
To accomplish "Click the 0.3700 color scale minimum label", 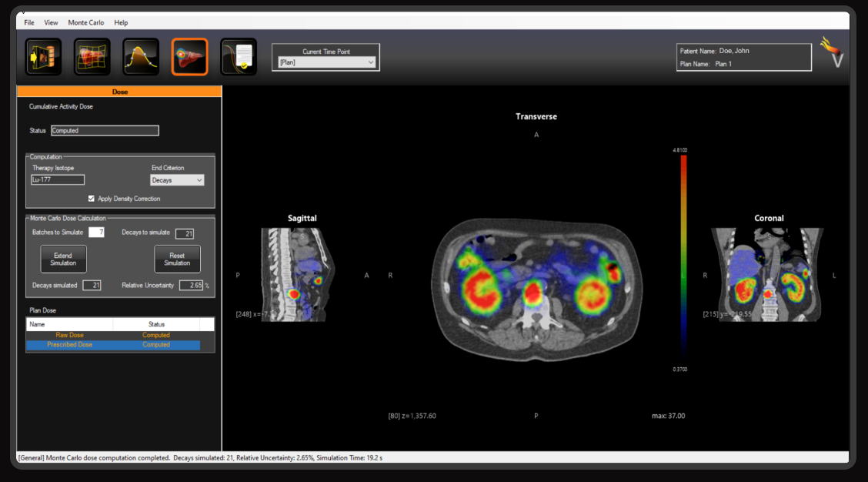I will click(x=679, y=370).
